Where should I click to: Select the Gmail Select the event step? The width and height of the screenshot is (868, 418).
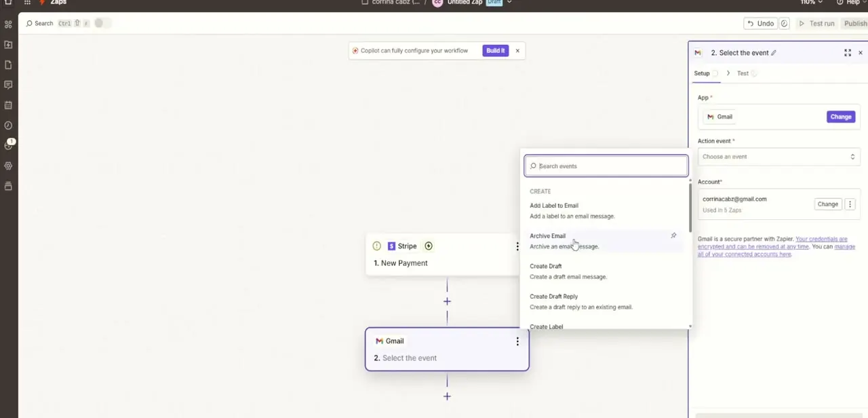(x=447, y=349)
